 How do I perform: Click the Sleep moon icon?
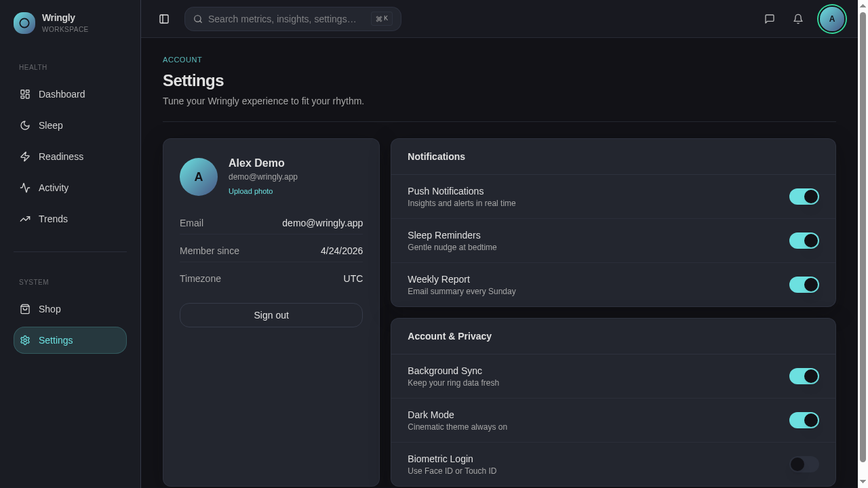[25, 125]
